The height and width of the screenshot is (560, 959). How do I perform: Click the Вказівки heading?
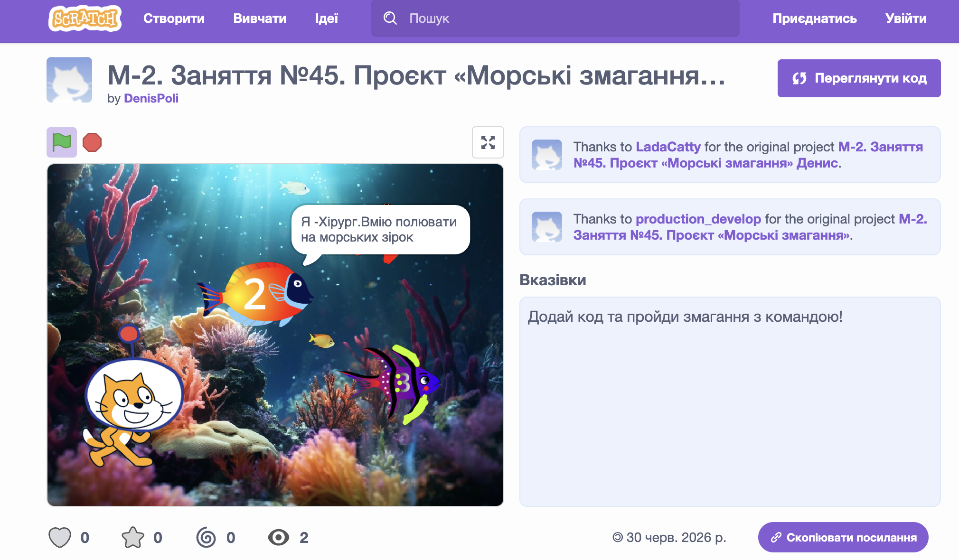click(553, 280)
